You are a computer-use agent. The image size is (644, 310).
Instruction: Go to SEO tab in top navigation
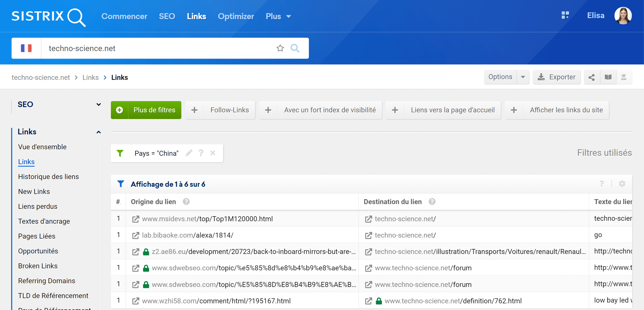tap(167, 16)
